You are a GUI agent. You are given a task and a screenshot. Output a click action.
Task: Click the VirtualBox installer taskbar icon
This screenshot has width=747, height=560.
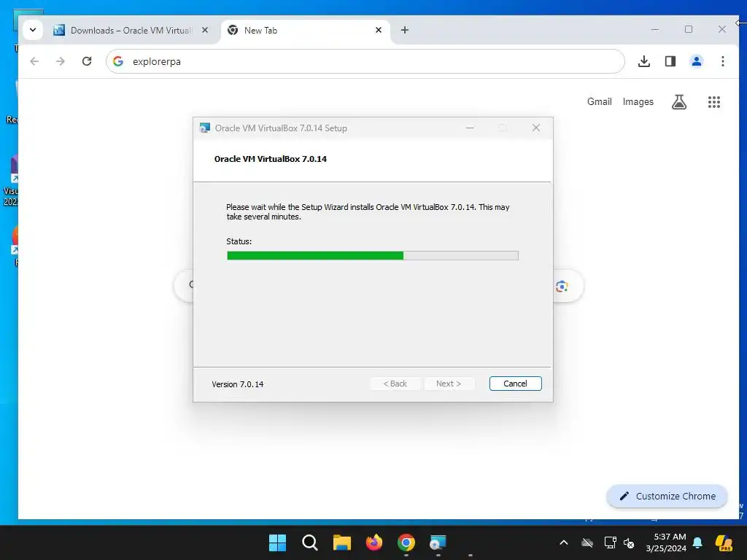(x=438, y=542)
